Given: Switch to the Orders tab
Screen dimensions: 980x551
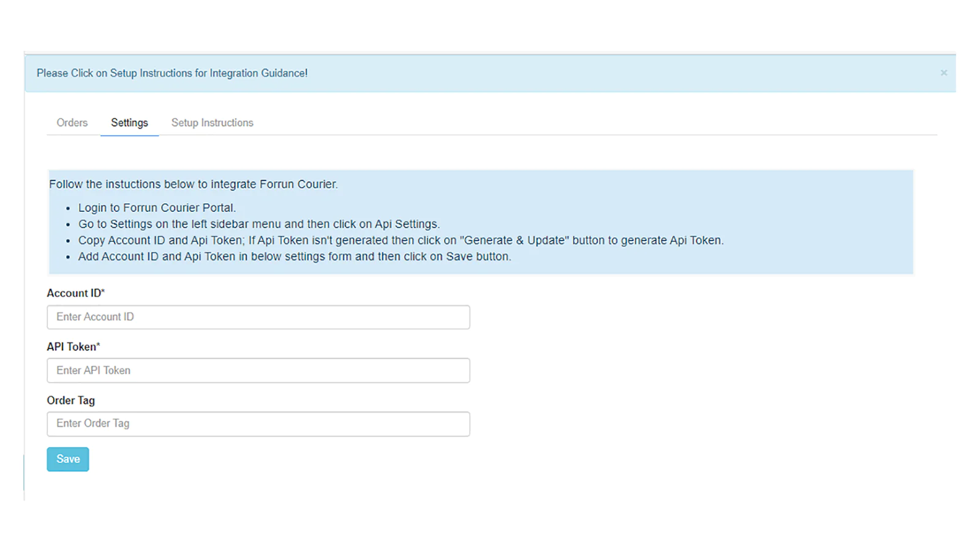Looking at the screenshot, I should tap(72, 122).
